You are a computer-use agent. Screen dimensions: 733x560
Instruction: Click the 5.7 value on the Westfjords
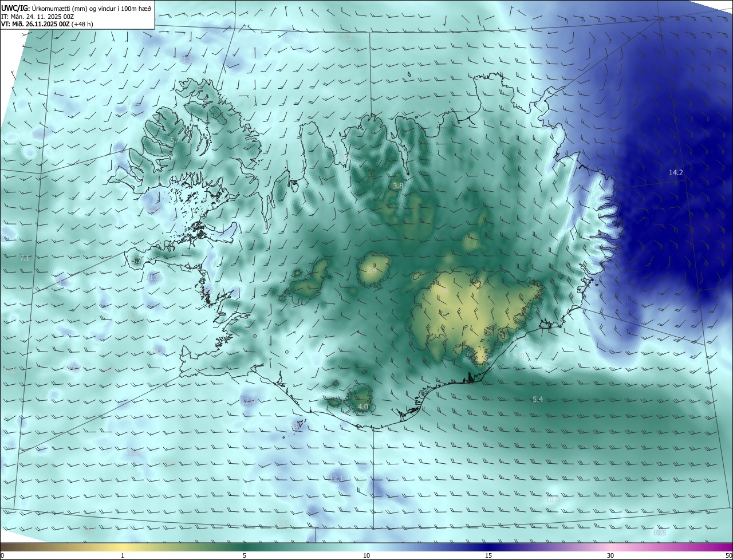(175, 140)
